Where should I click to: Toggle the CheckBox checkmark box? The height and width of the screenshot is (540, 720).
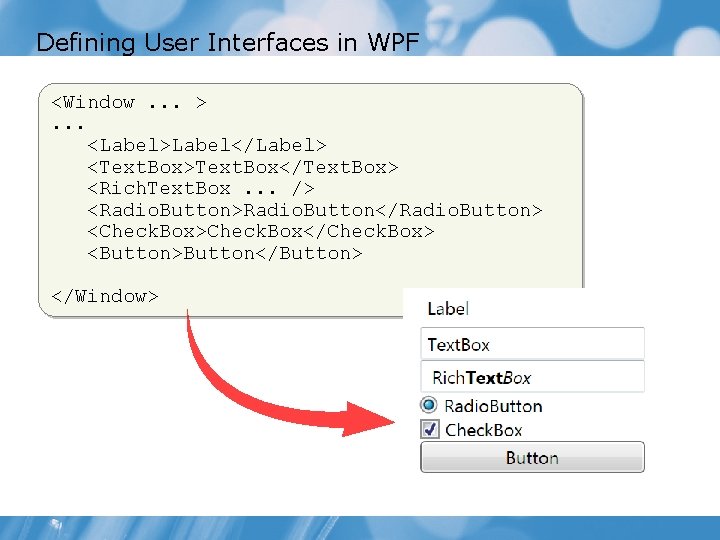(x=429, y=429)
